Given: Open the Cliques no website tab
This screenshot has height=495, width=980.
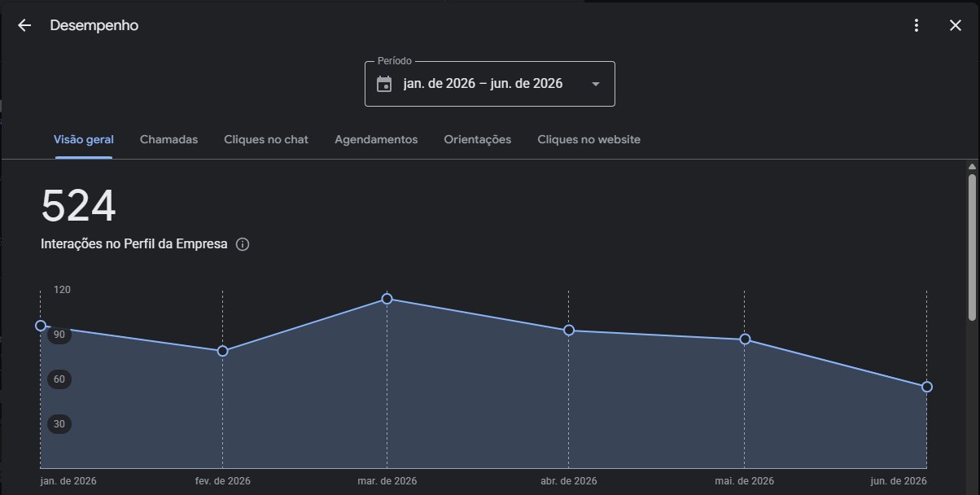Looking at the screenshot, I should coord(589,139).
